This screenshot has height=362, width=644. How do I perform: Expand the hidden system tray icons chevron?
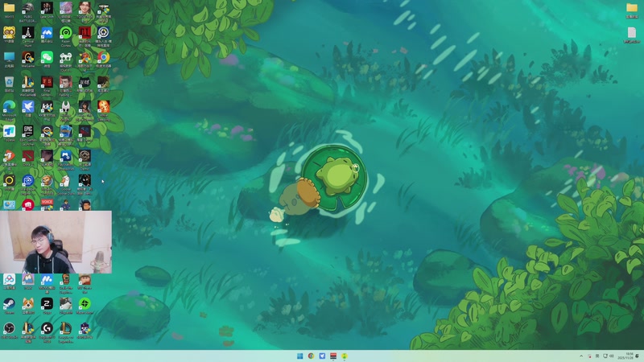pos(581,356)
